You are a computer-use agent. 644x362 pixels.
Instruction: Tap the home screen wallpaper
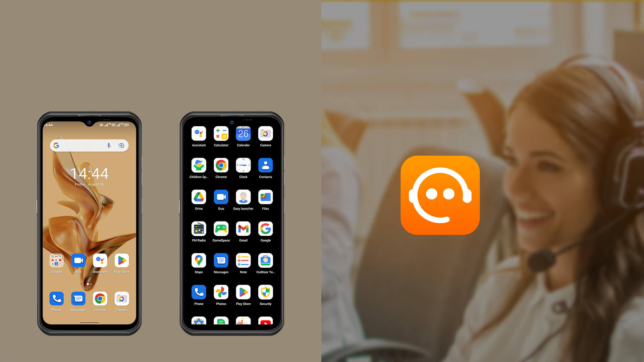pos(89,217)
